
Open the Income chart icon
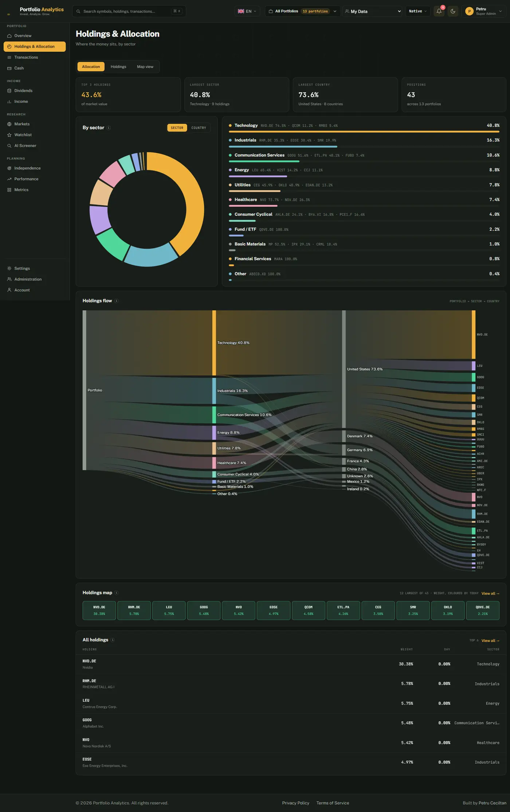pos(9,102)
